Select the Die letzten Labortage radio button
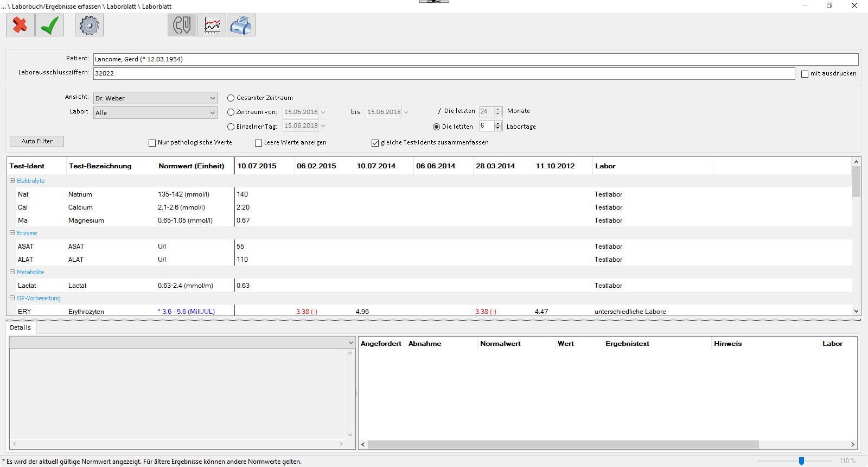 (x=437, y=127)
